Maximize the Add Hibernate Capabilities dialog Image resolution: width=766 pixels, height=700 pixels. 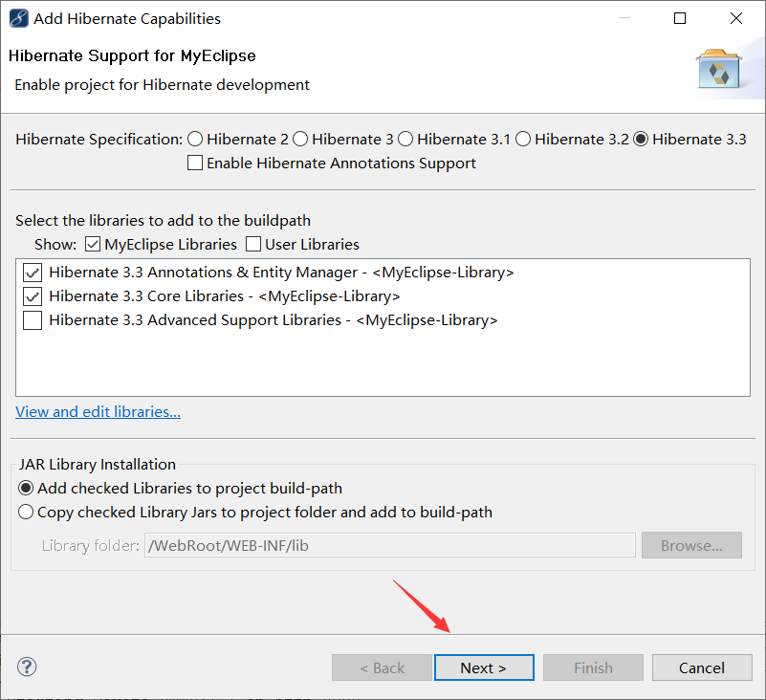tap(680, 18)
